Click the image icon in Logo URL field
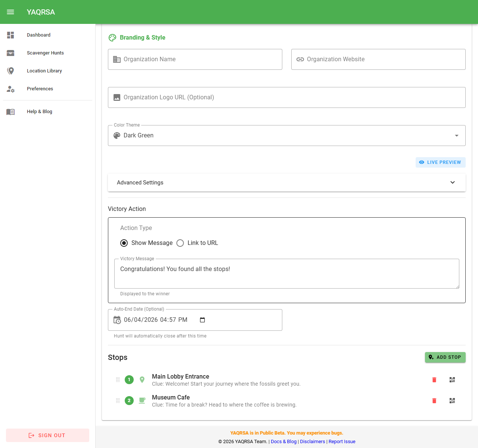Viewport: 478px width, 448px height. pos(117,97)
